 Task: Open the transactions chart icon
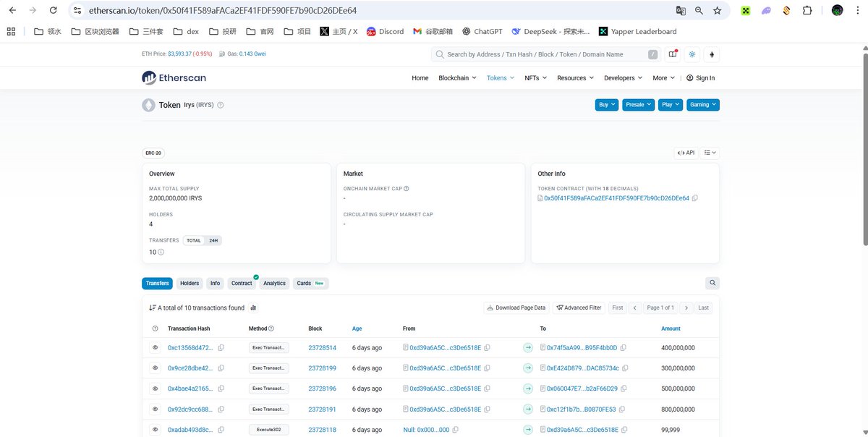pyautogui.click(x=253, y=307)
